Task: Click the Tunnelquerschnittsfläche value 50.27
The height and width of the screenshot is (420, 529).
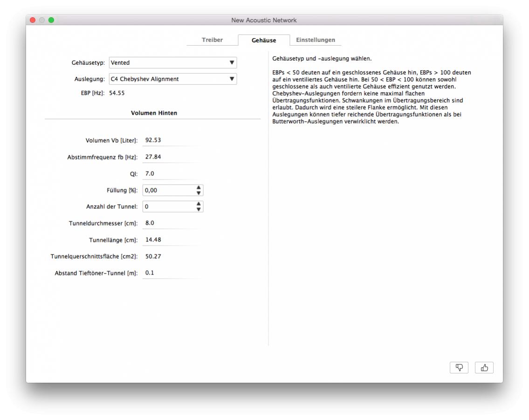Action: [153, 256]
